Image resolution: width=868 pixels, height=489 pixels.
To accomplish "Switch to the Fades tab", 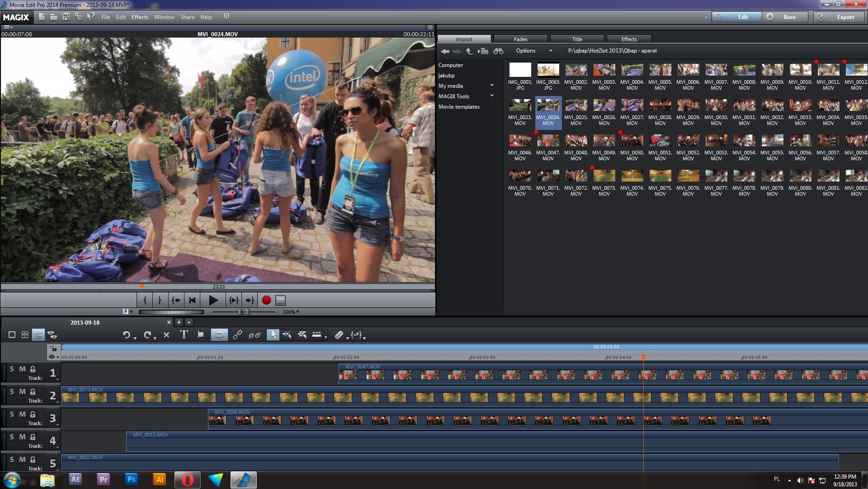I will pos(520,39).
